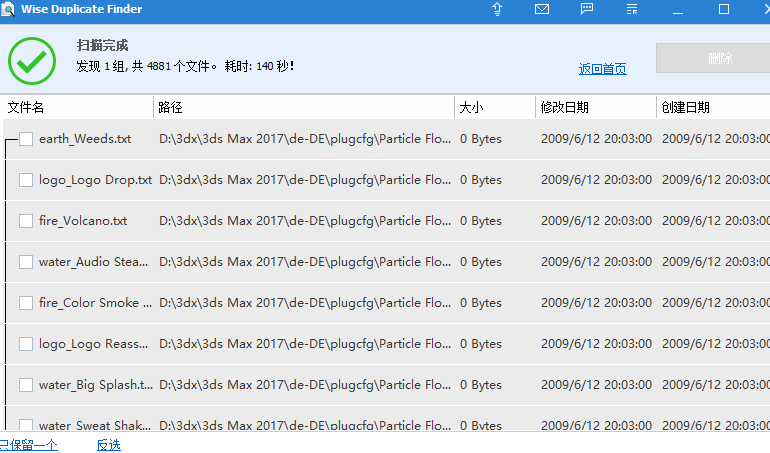This screenshot has width=770, height=453.
Task: Click the 扫描完成 status heading
Action: pyautogui.click(x=102, y=46)
